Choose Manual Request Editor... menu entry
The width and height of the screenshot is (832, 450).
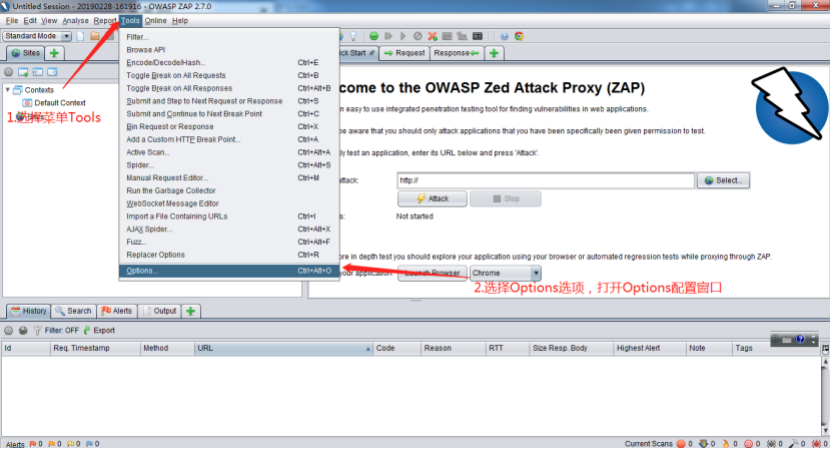click(229, 178)
